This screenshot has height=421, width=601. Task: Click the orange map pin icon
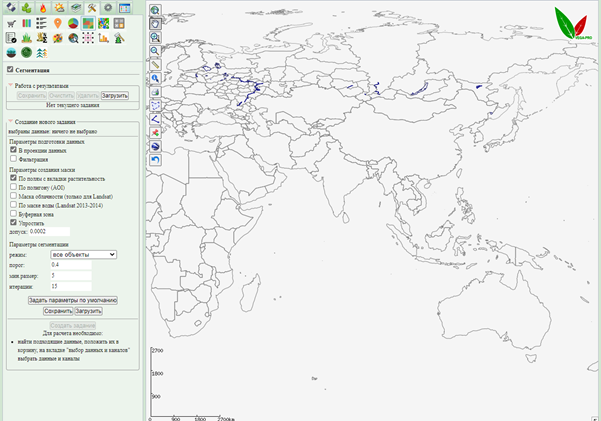click(57, 22)
